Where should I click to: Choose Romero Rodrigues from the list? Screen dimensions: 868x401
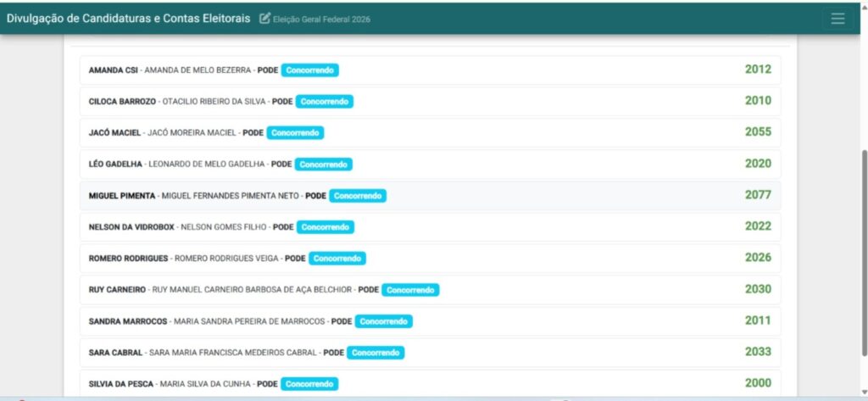pos(430,258)
